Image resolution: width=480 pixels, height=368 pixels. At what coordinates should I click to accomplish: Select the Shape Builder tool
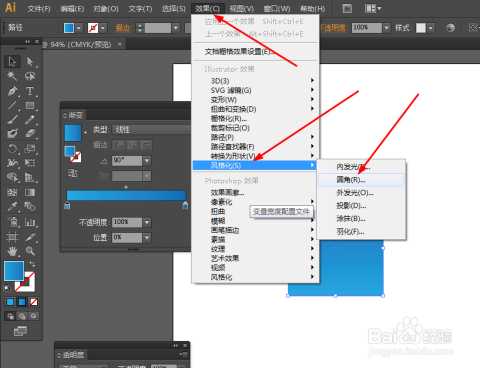click(x=12, y=177)
